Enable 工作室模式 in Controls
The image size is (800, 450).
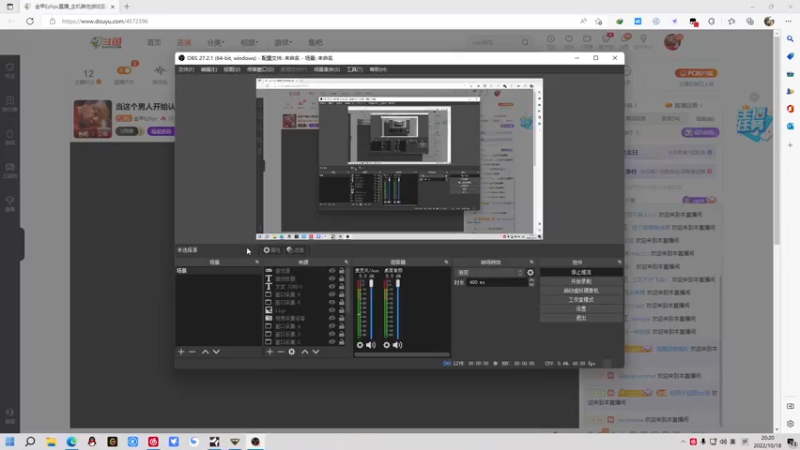point(581,300)
